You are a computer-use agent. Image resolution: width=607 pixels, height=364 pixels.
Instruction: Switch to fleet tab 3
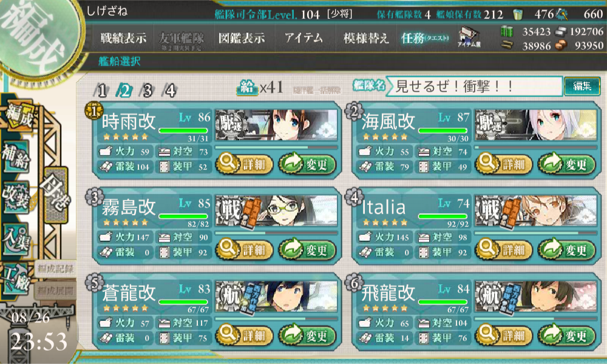click(148, 90)
